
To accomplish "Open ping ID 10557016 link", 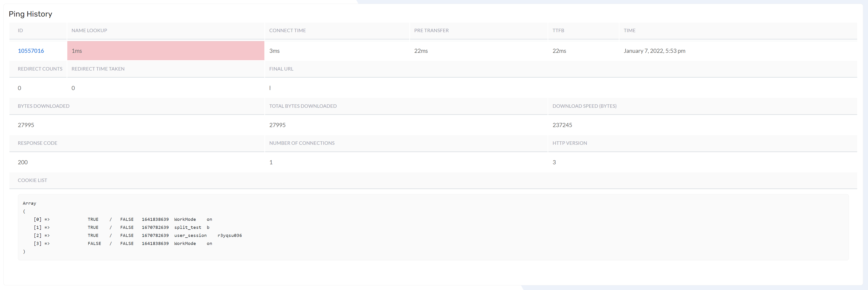I will click(31, 51).
